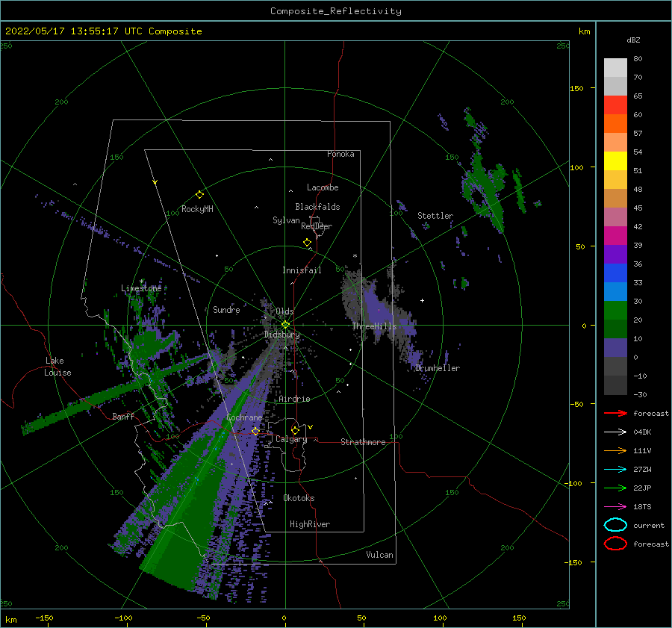
Task: Click the asterisk marker above Limestone
Action: (x=141, y=282)
